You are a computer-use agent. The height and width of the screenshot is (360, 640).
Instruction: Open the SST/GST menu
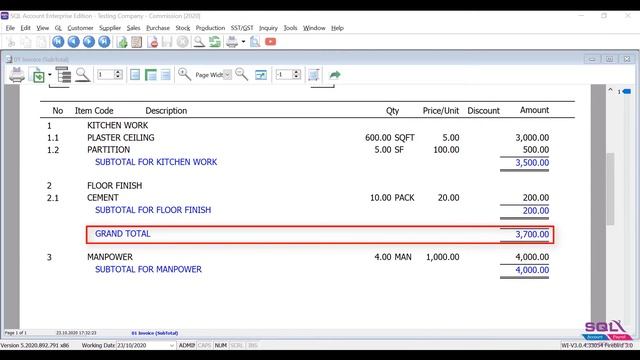(x=242, y=28)
